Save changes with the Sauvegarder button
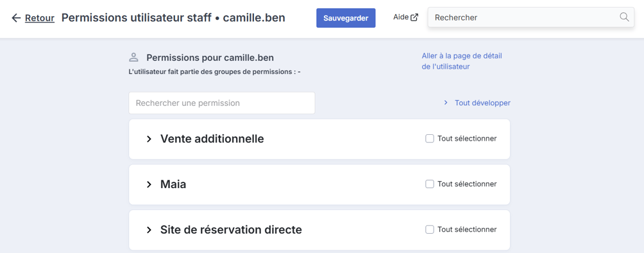The image size is (644, 253). pos(346,18)
